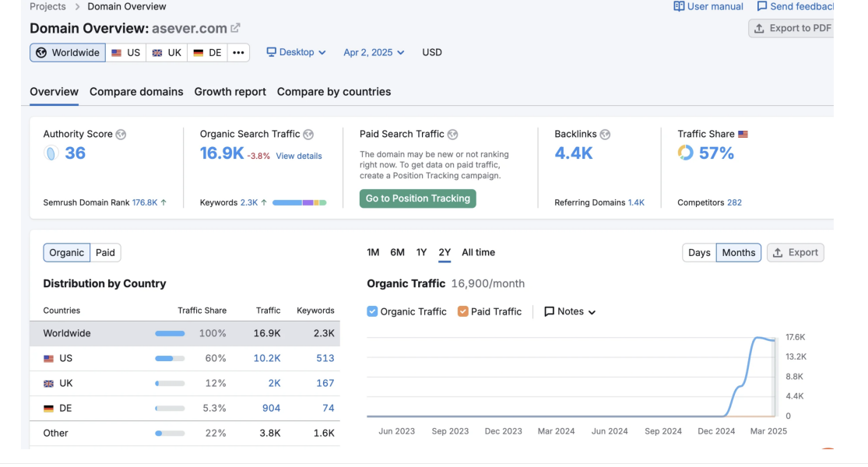Click the Authority Score value 36
Screen dimensions: 868x467
click(76, 153)
